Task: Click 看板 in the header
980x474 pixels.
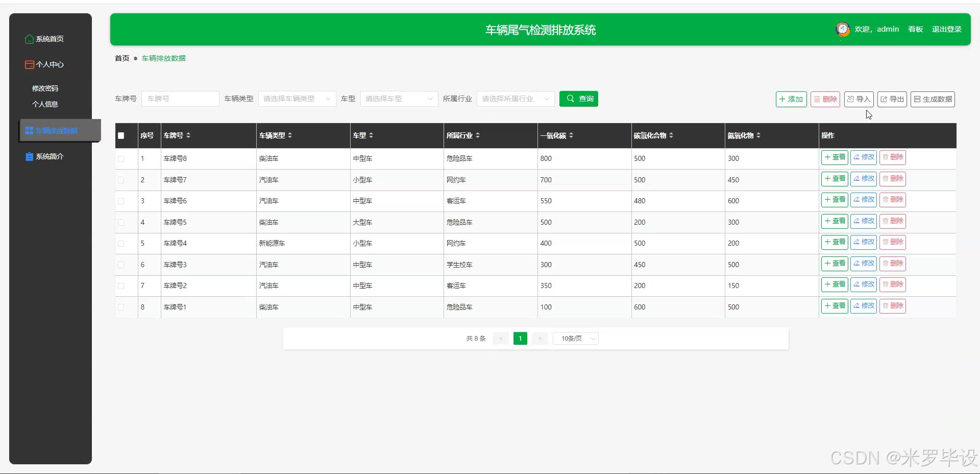Action: (916, 29)
